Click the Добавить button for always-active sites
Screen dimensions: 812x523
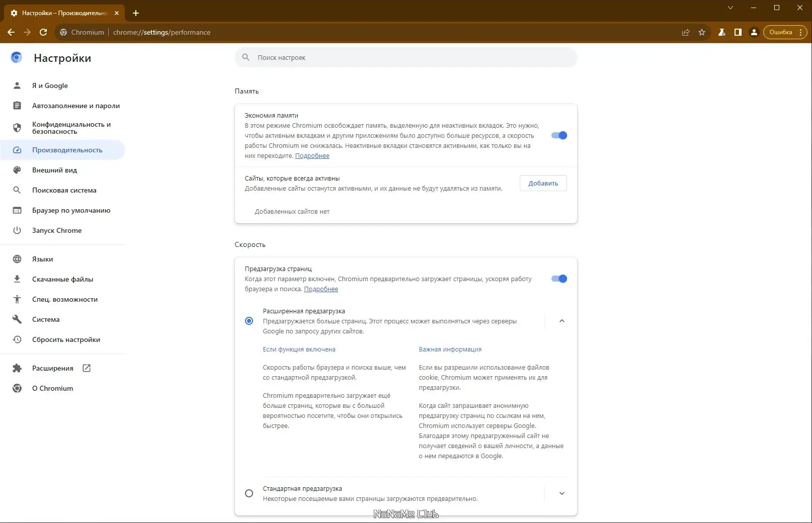[x=543, y=183]
